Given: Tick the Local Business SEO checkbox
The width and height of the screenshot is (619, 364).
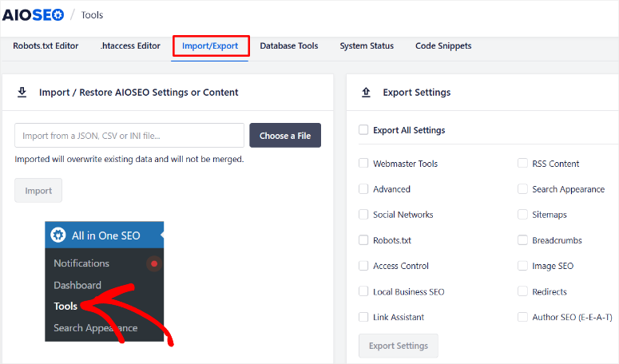Looking at the screenshot, I should (x=363, y=291).
